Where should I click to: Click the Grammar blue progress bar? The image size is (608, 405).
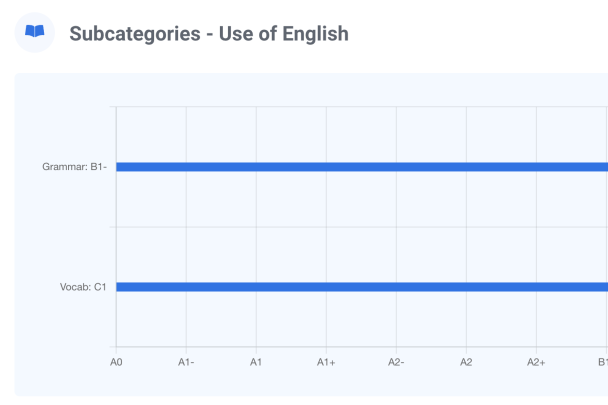pos(360,167)
